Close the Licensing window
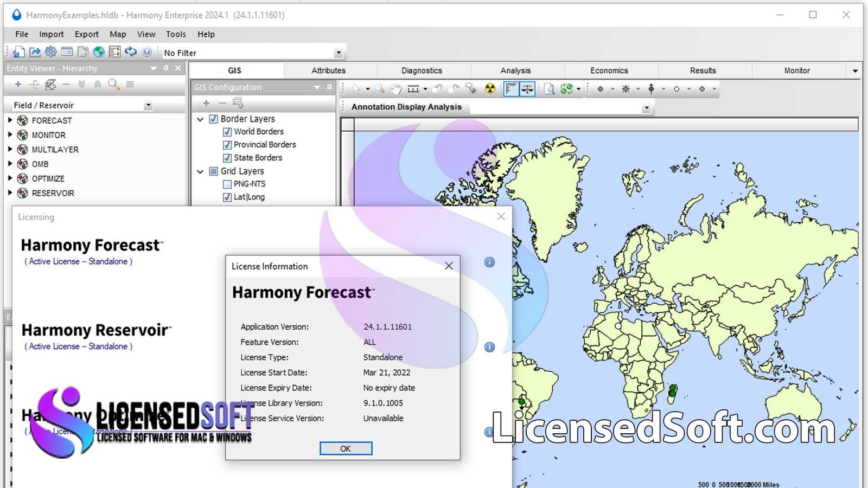This screenshot has height=488, width=868. [x=501, y=216]
